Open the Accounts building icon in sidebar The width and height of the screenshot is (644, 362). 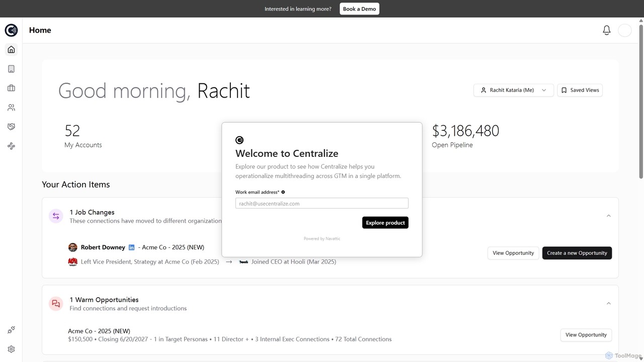[11, 69]
